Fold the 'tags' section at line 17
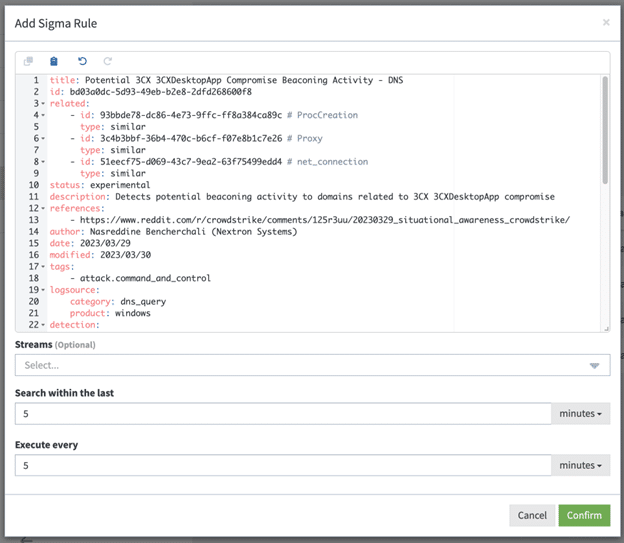The height and width of the screenshot is (543, 624). [43, 267]
